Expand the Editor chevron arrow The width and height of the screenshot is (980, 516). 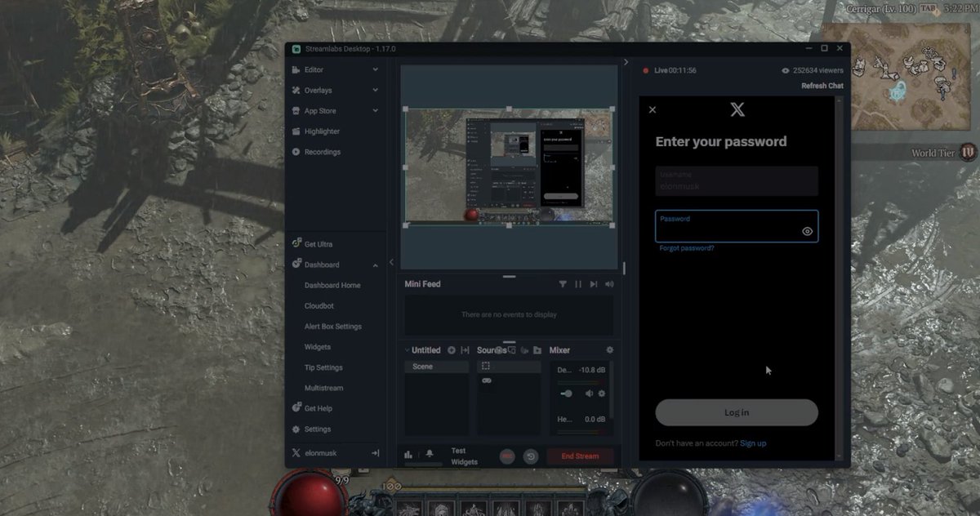click(x=376, y=70)
